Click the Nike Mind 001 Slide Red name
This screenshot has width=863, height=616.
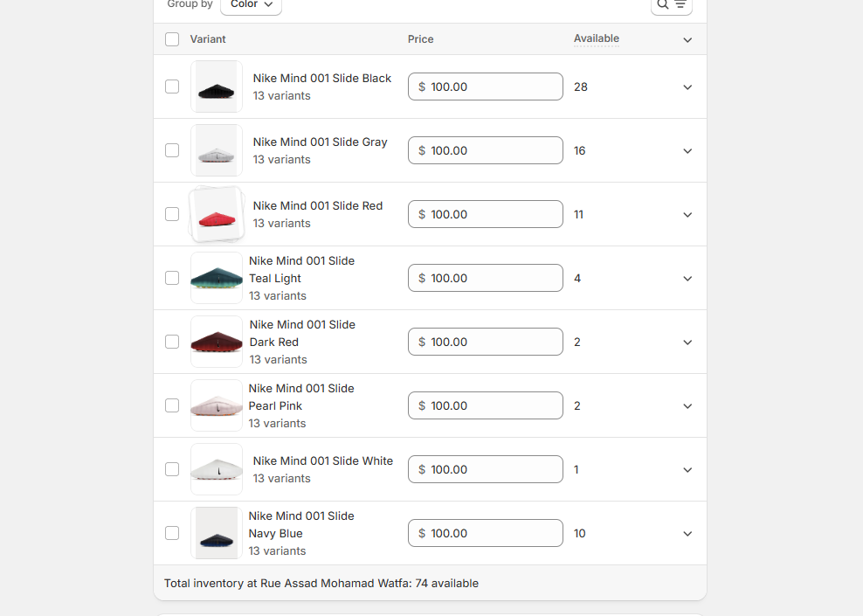click(318, 206)
